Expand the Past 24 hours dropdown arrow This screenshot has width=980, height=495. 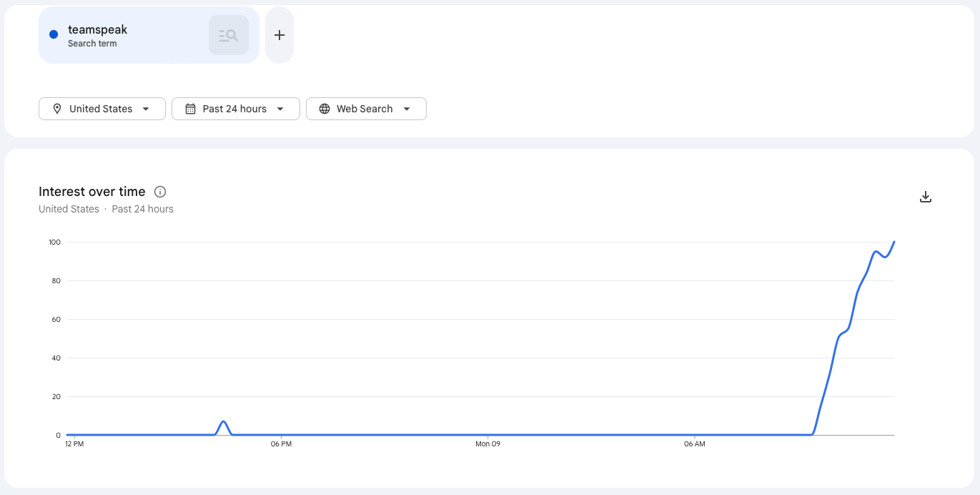coord(280,109)
